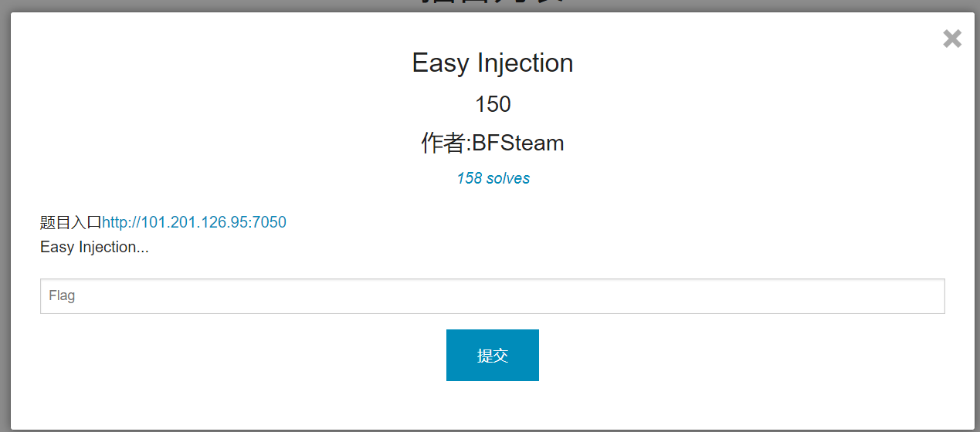The image size is (980, 432).
Task: Select the 150 point value text
Action: coord(493,104)
